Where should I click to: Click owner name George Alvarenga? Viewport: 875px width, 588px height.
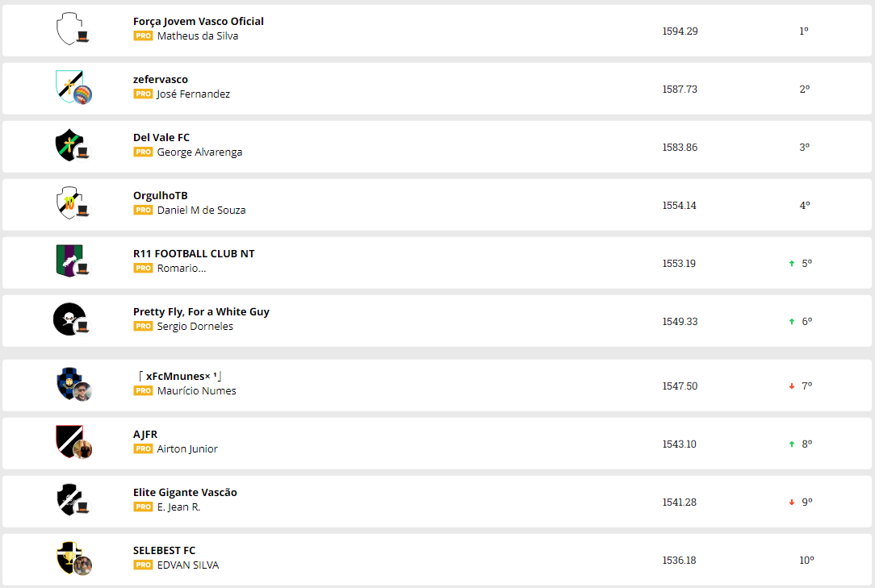[x=199, y=152]
